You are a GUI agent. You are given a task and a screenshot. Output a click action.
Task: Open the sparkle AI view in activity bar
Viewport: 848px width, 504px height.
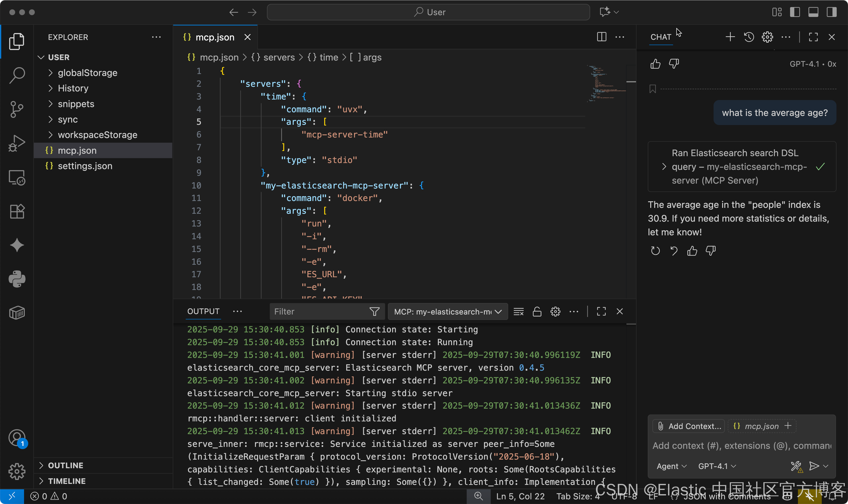(x=17, y=245)
